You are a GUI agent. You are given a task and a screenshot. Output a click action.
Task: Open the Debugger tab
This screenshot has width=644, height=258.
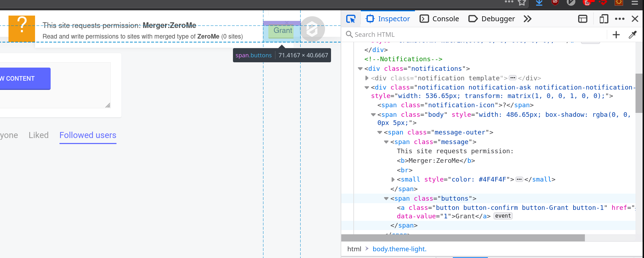[x=491, y=19]
